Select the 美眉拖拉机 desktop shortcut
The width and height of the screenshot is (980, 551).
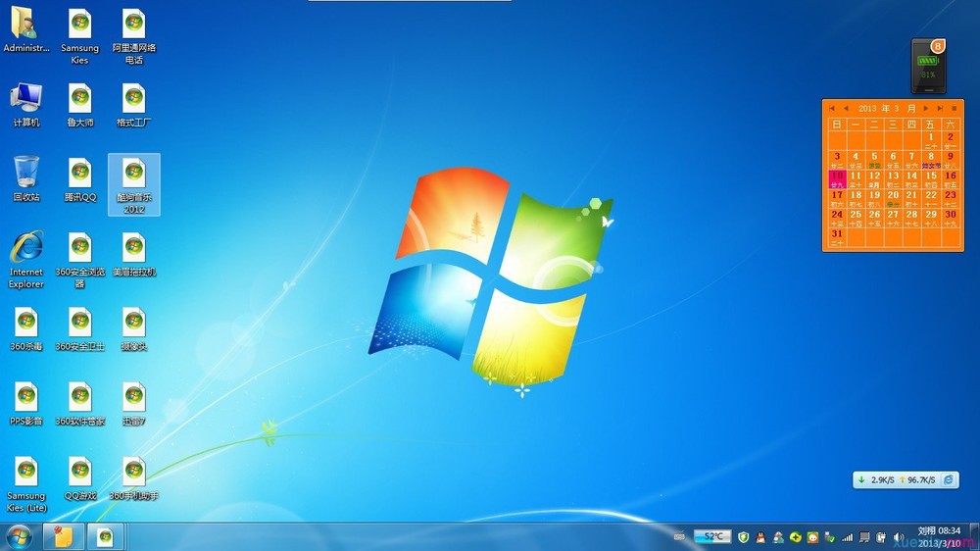coord(133,255)
